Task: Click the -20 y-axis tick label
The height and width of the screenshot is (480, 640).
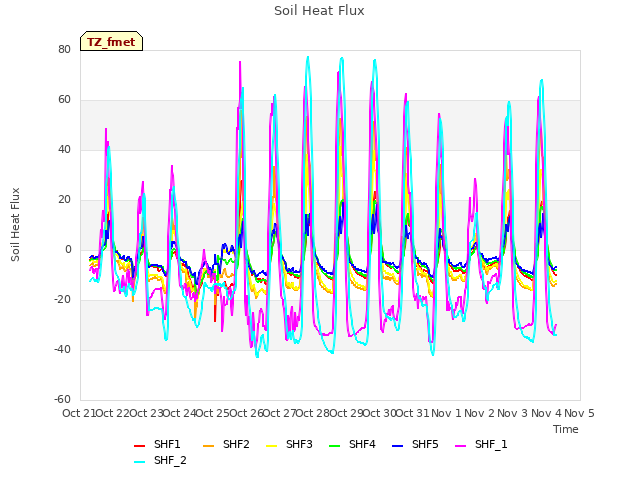Action: coord(62,300)
